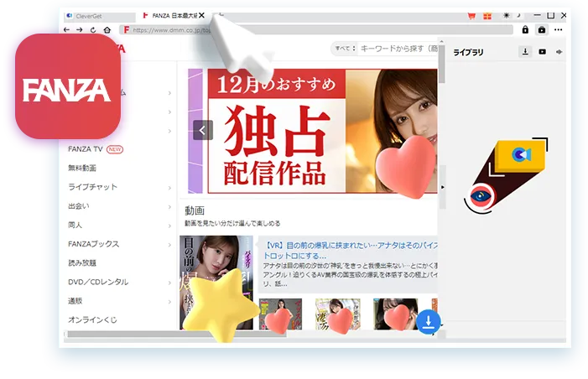Image resolution: width=588 pixels, height=379 pixels.
Task: Open DVD/CDレンタル in the sidebar
Action: click(x=98, y=282)
